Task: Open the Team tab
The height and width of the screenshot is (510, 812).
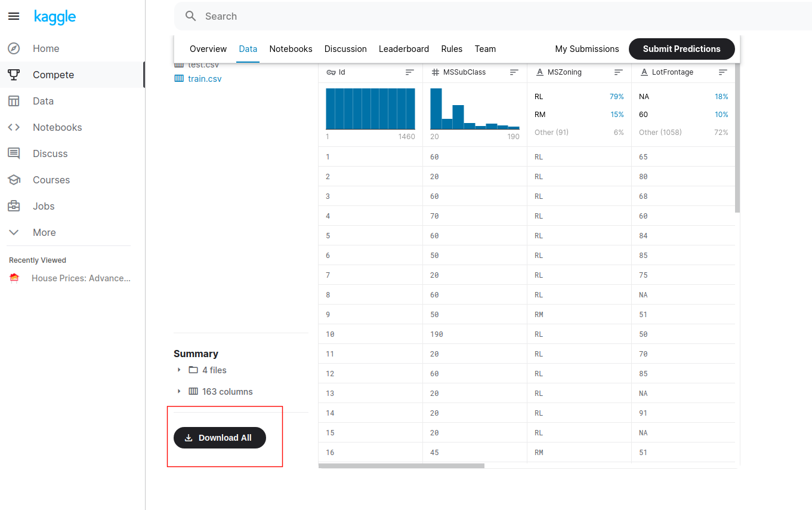Action: tap(485, 49)
